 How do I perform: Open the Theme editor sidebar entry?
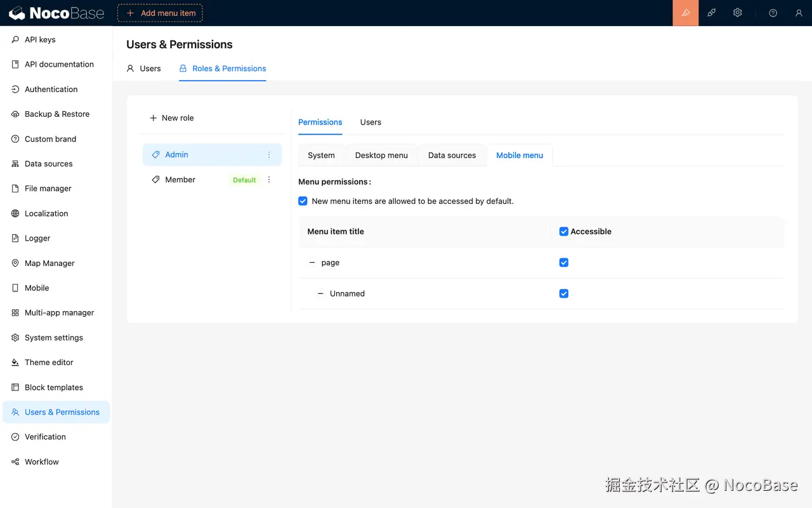point(48,362)
